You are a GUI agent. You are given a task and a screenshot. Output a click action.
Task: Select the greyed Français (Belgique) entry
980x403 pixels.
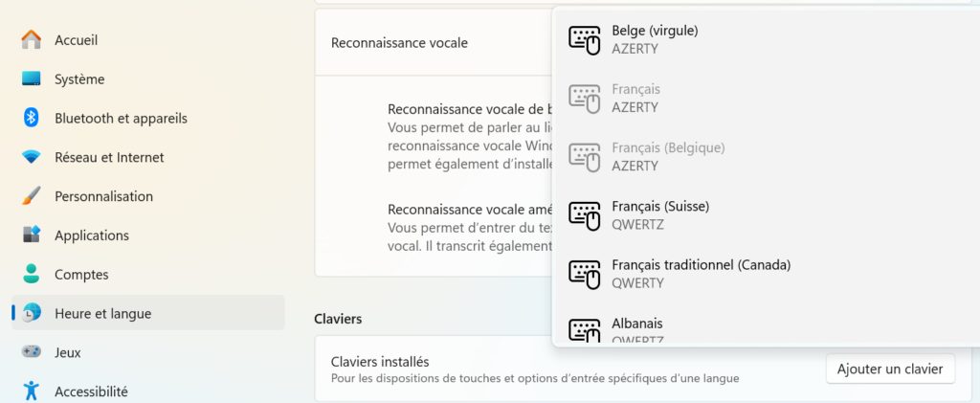767,157
